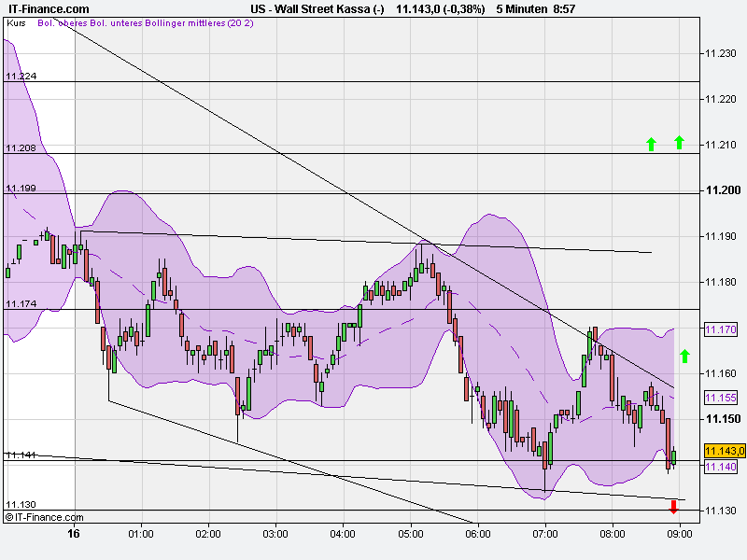The height and width of the screenshot is (560, 747).
Task: Open the '5 Minuten' timeframe selector
Action: click(519, 8)
